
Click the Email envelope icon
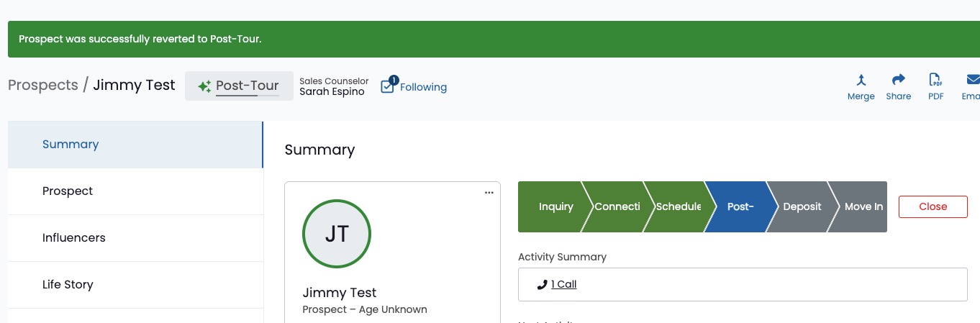coord(973,80)
